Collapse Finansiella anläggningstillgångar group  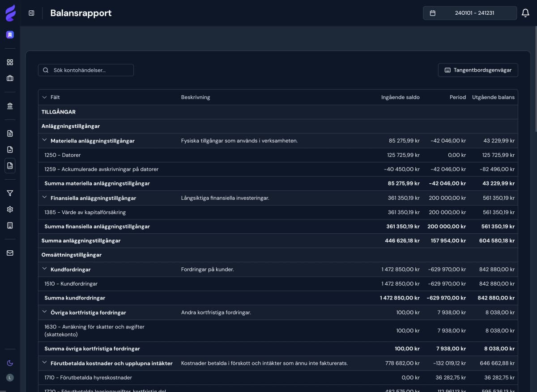44,198
